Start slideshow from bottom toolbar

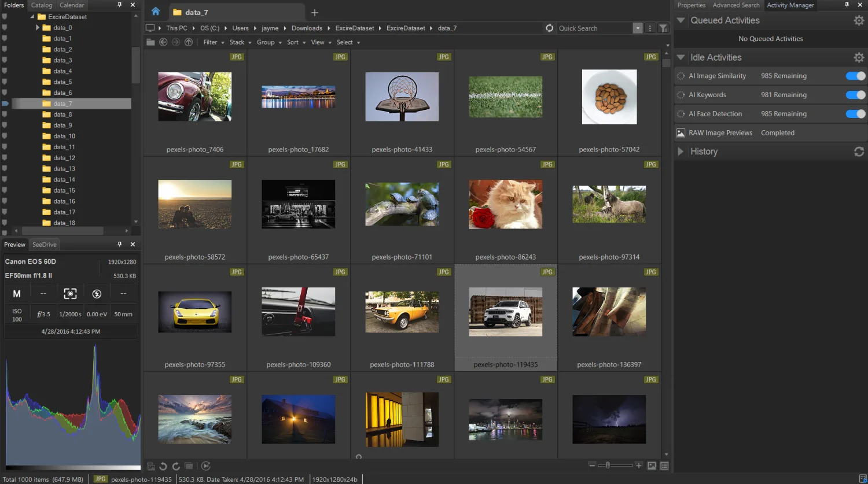205,466
